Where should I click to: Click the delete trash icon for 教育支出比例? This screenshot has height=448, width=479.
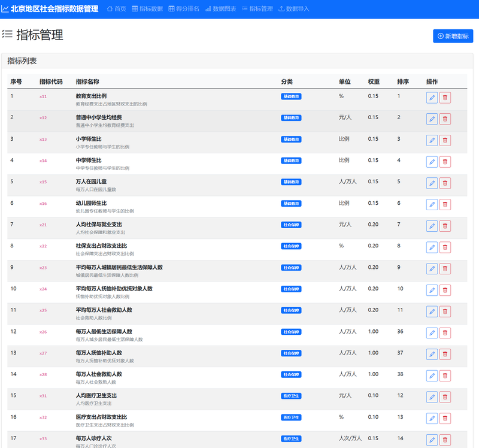(x=445, y=98)
